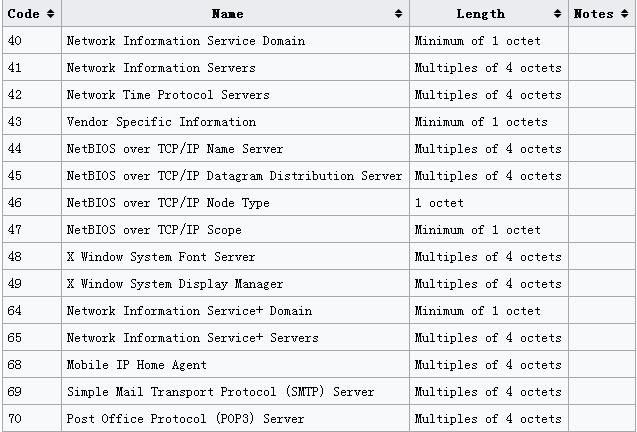Click the Length column sort arrows

pos(558,14)
